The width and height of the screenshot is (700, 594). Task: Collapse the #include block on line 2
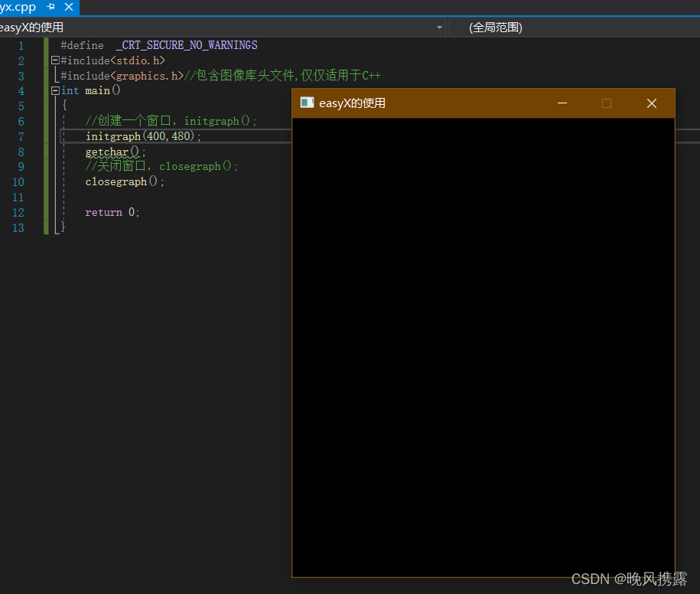pos(54,60)
